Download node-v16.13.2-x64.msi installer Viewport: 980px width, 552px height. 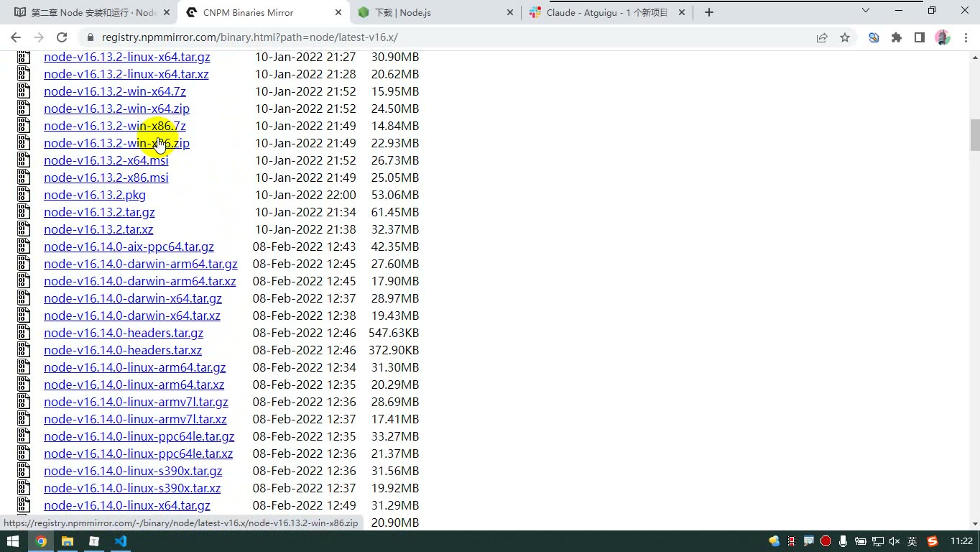[106, 160]
